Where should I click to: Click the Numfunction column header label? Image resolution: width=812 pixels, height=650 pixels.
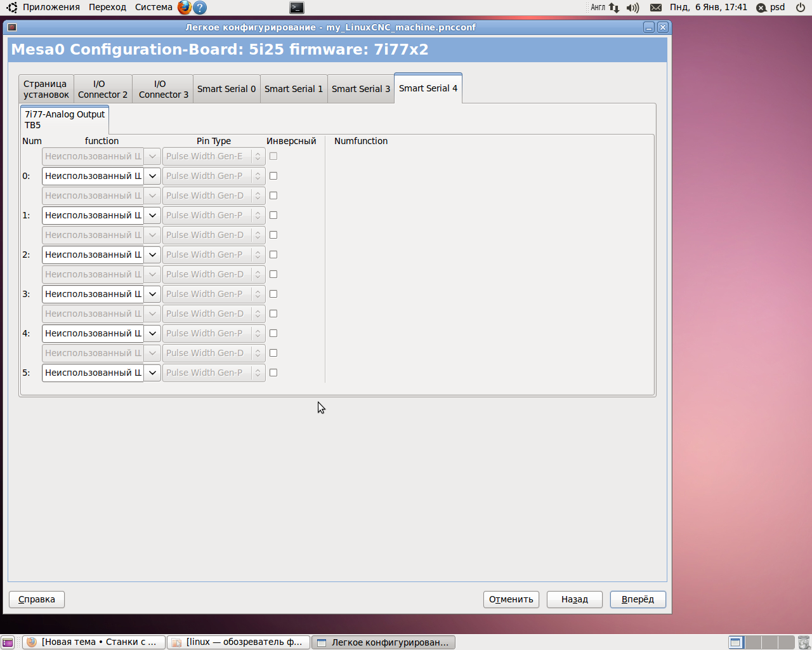[x=361, y=141]
